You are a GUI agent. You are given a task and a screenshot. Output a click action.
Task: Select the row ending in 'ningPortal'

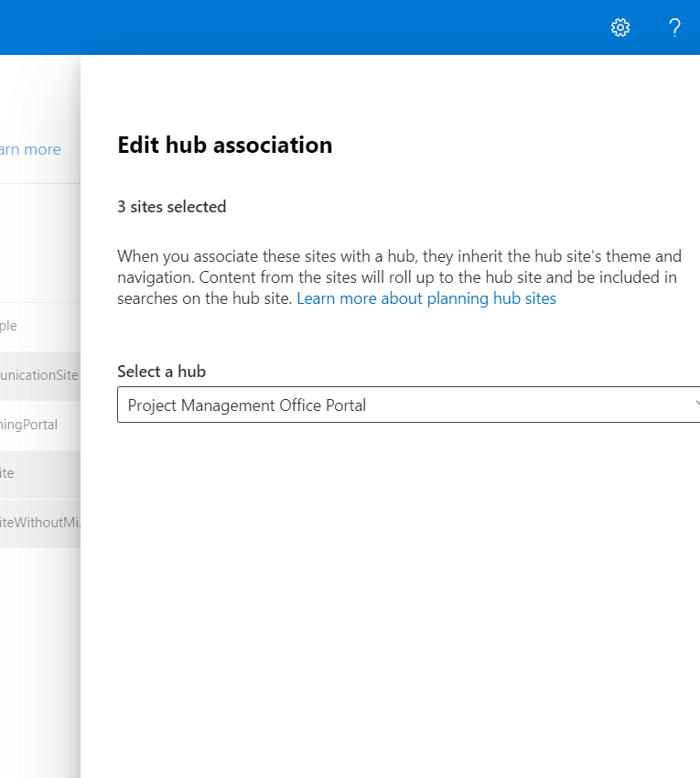tap(40, 426)
